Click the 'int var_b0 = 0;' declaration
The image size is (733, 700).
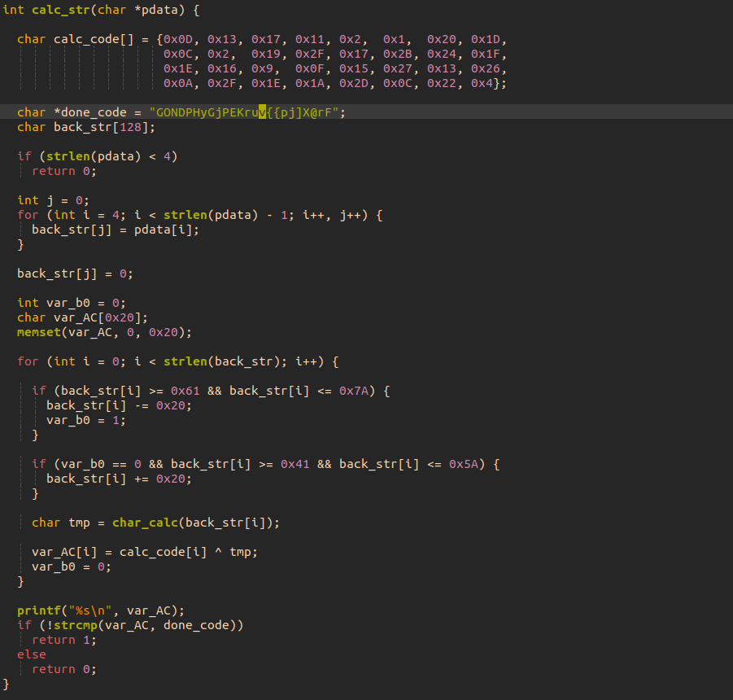coord(72,303)
